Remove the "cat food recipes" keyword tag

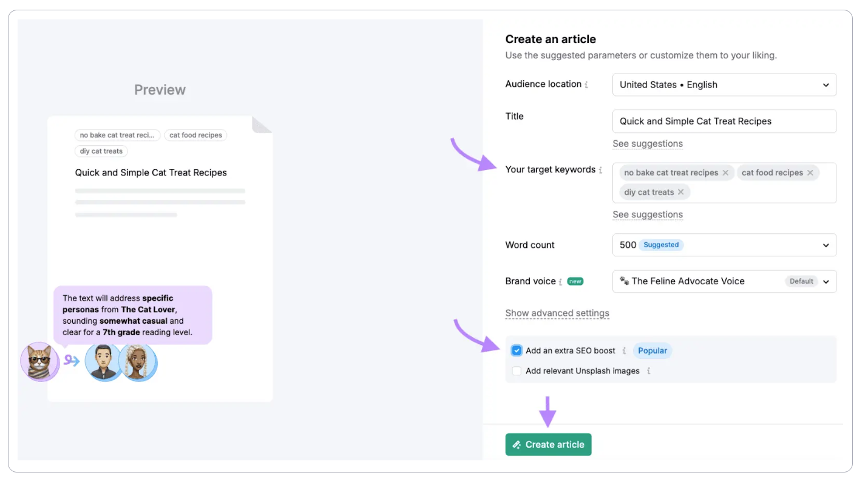pos(810,172)
